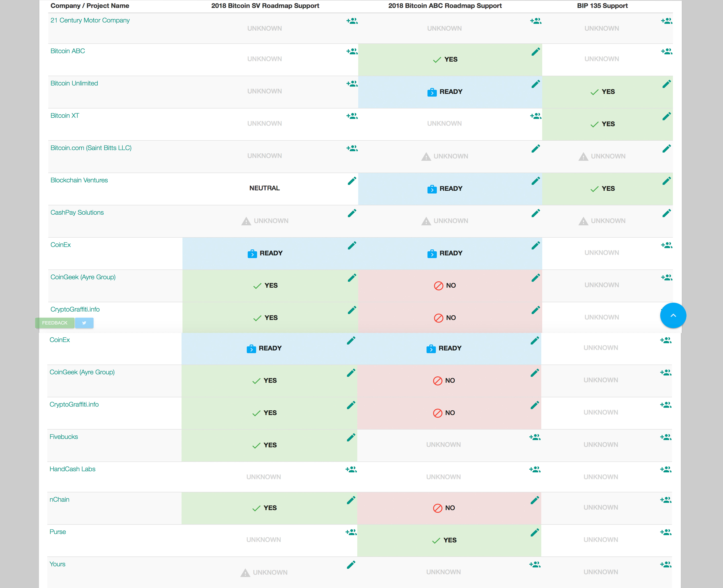Open the Bitcoin.com (Saint Bitts LLC) link
Image resolution: width=723 pixels, height=588 pixels.
(x=91, y=148)
